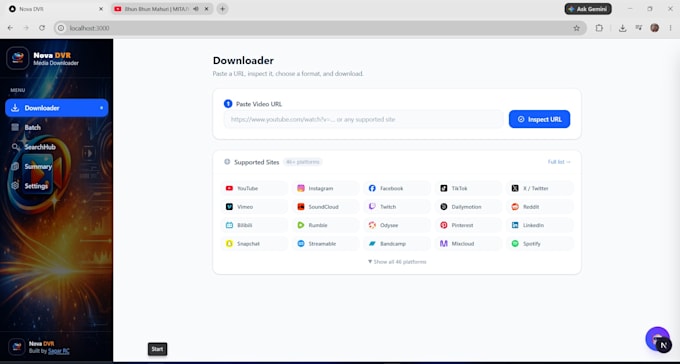The width and height of the screenshot is (680, 364).
Task: Click the Downloader page heading
Action: tap(243, 60)
